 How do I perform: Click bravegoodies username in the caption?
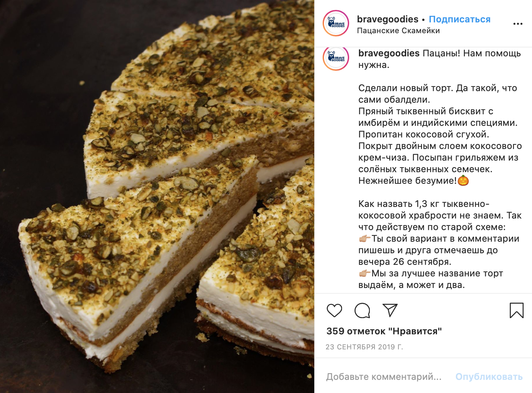tap(389, 53)
